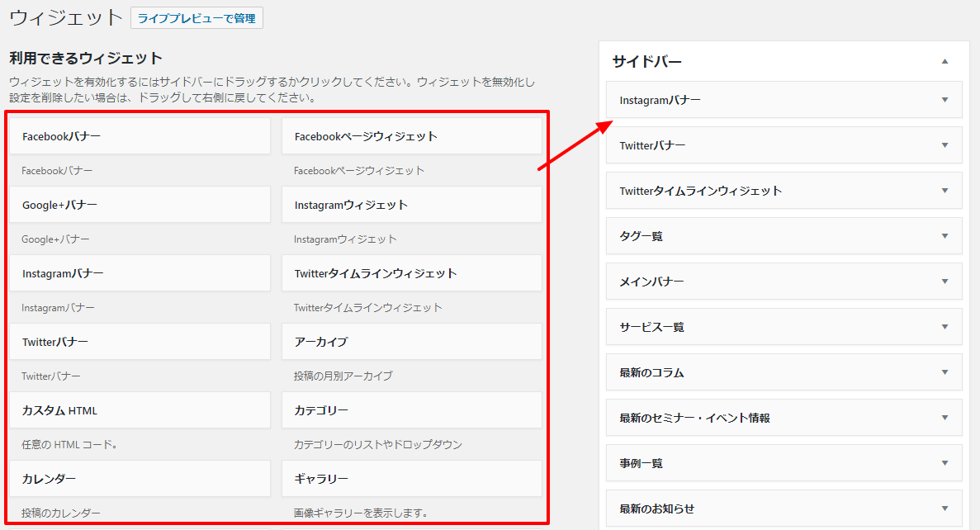Click the 投稿の月別アーカイブ description text
980x530 pixels.
pos(343,376)
